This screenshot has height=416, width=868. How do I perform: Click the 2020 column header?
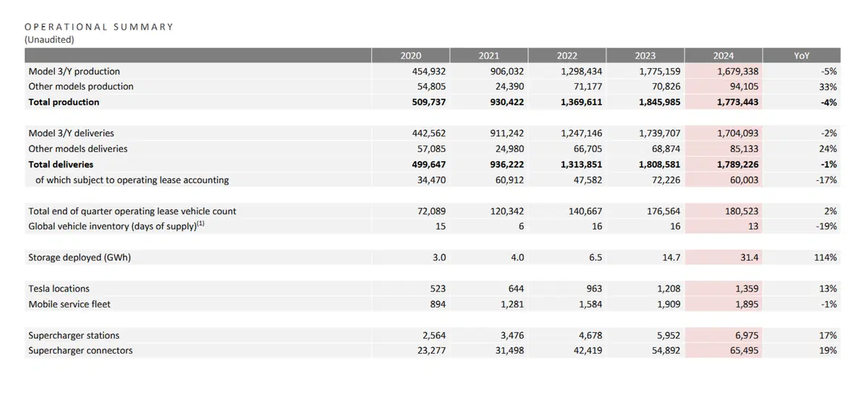[x=410, y=56]
